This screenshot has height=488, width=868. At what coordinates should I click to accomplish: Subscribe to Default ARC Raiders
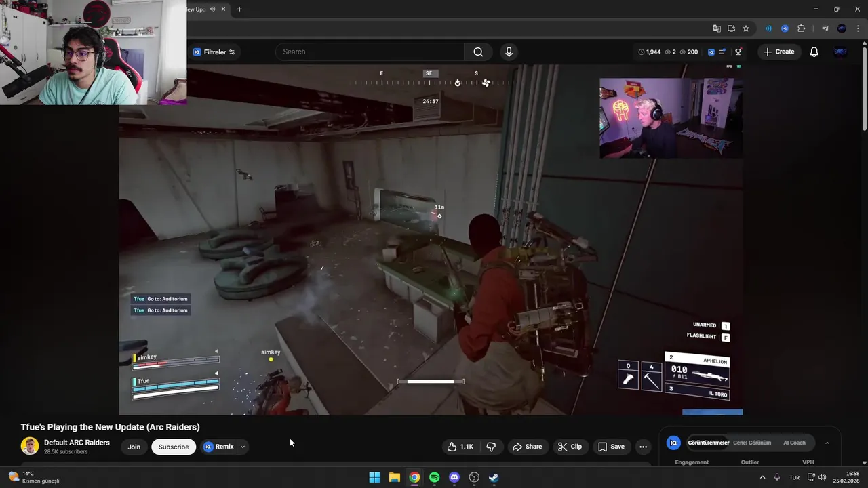174,447
